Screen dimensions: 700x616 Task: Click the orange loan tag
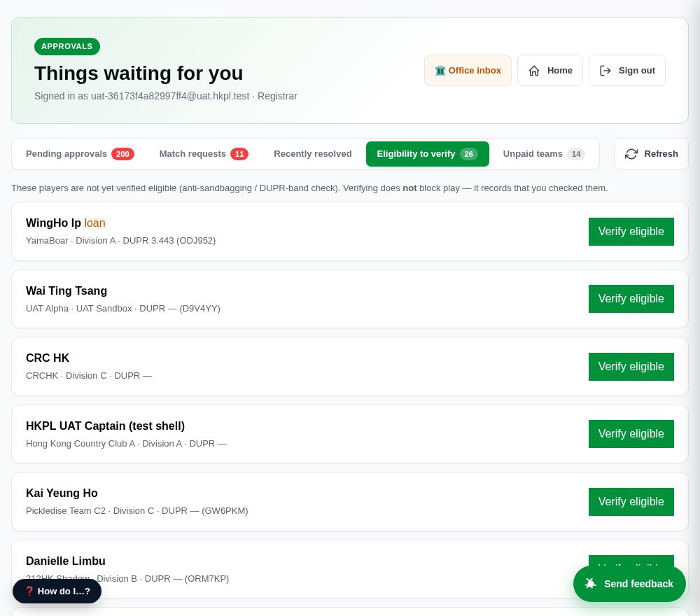pos(94,223)
